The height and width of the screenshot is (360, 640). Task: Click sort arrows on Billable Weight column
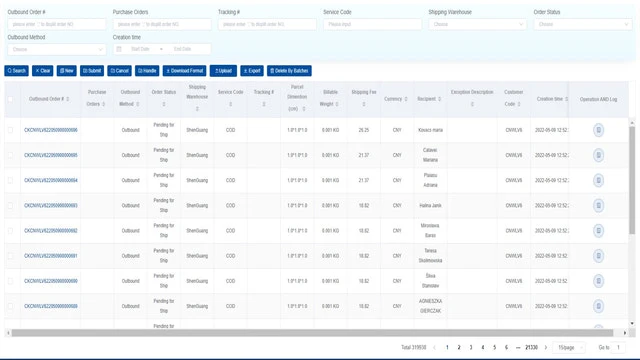[337, 104]
